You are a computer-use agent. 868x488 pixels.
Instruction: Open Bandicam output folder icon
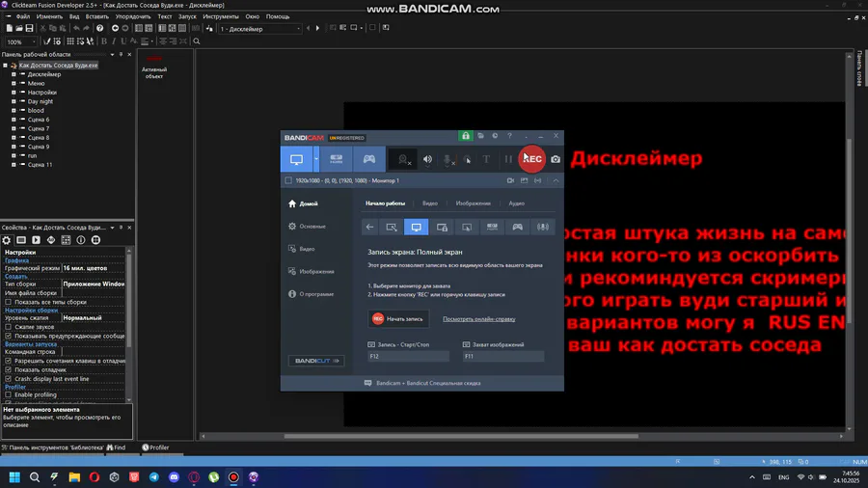[x=480, y=136]
